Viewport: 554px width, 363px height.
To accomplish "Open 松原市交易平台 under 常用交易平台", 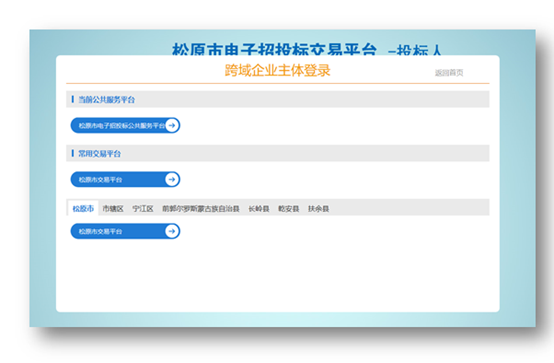I will pyautogui.click(x=125, y=180).
